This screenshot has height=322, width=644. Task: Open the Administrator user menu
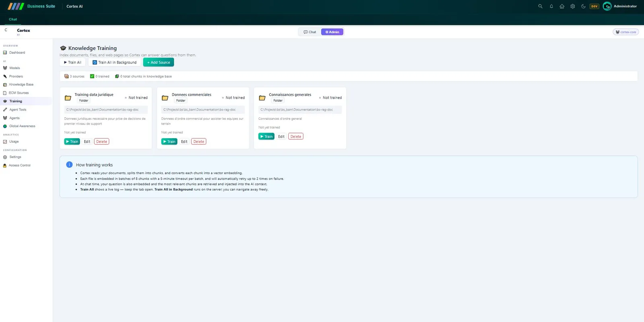pos(620,6)
